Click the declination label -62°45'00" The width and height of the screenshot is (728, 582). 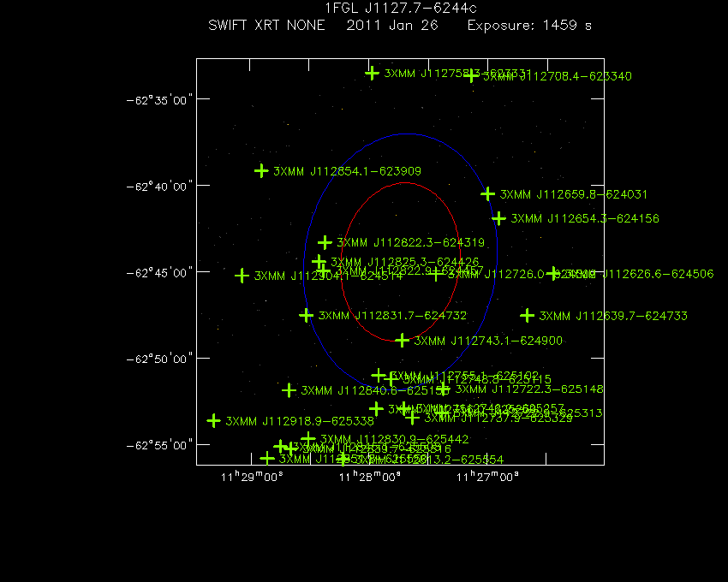(159, 273)
